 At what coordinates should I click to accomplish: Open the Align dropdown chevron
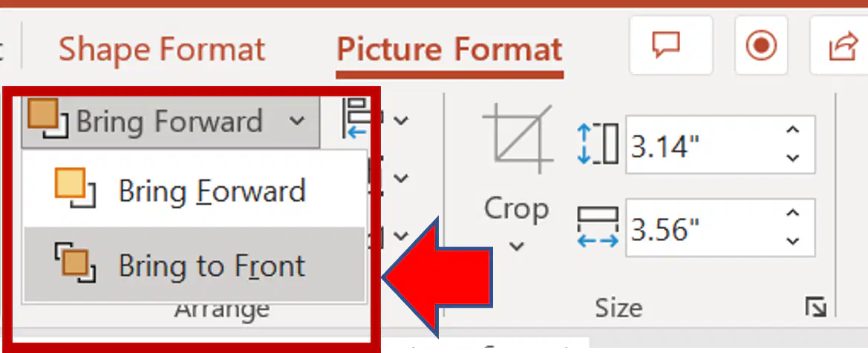tap(400, 119)
